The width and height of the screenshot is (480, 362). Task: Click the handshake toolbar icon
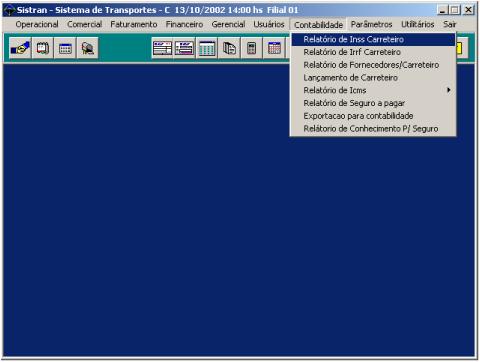20,48
